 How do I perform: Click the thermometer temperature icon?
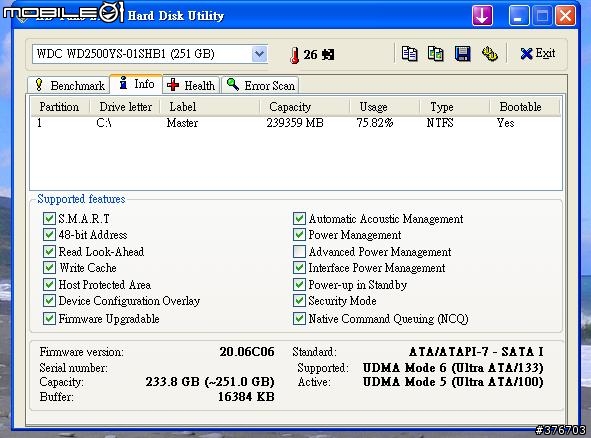click(x=295, y=55)
